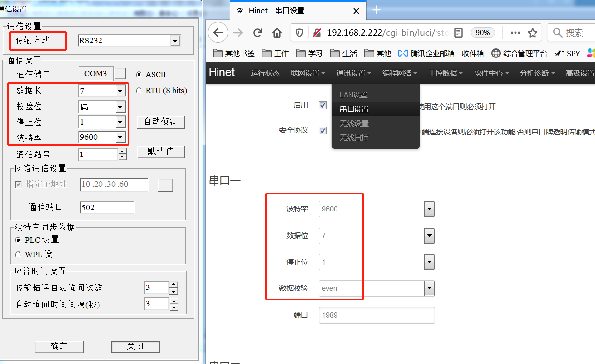
Task: Open the 传输方式 RS232 dropdown
Action: [175, 41]
